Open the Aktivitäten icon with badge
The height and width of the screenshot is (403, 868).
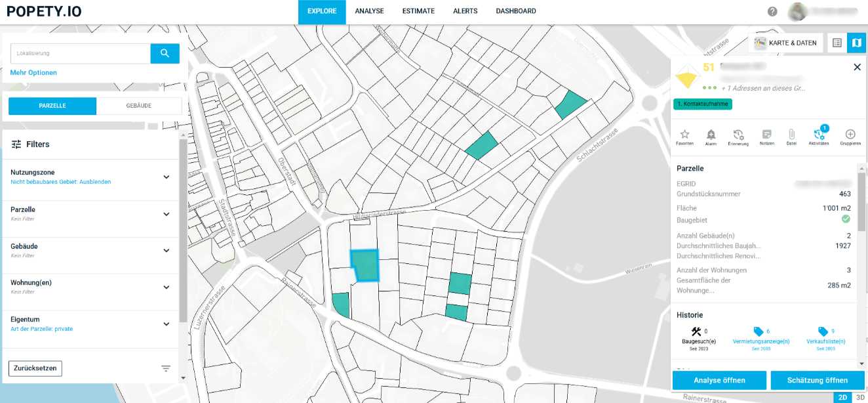(818, 134)
